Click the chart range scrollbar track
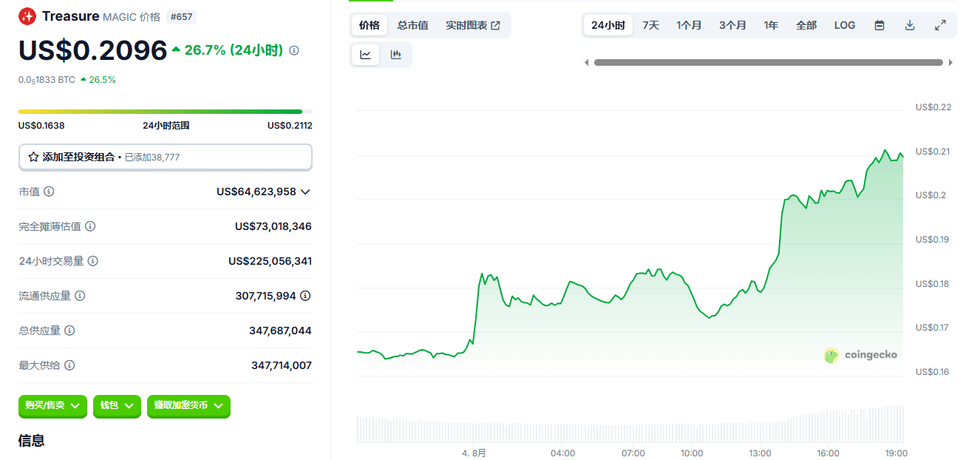This screenshot has height=460, width=980. tap(769, 63)
